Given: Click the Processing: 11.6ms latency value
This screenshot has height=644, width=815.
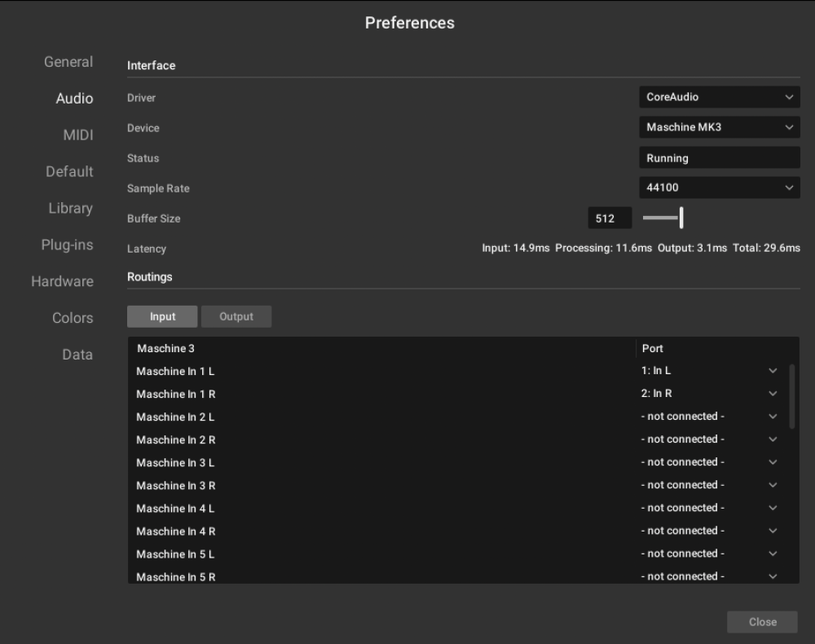Looking at the screenshot, I should pyautogui.click(x=603, y=248).
